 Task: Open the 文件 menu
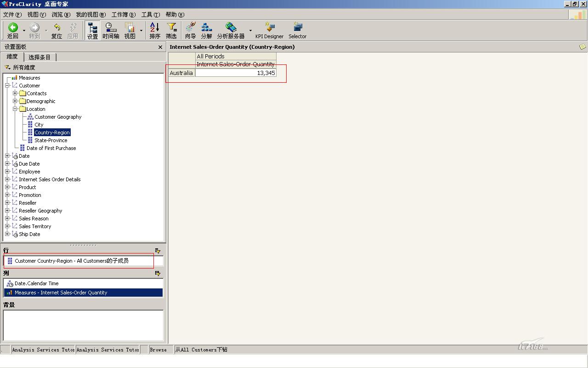click(12, 15)
